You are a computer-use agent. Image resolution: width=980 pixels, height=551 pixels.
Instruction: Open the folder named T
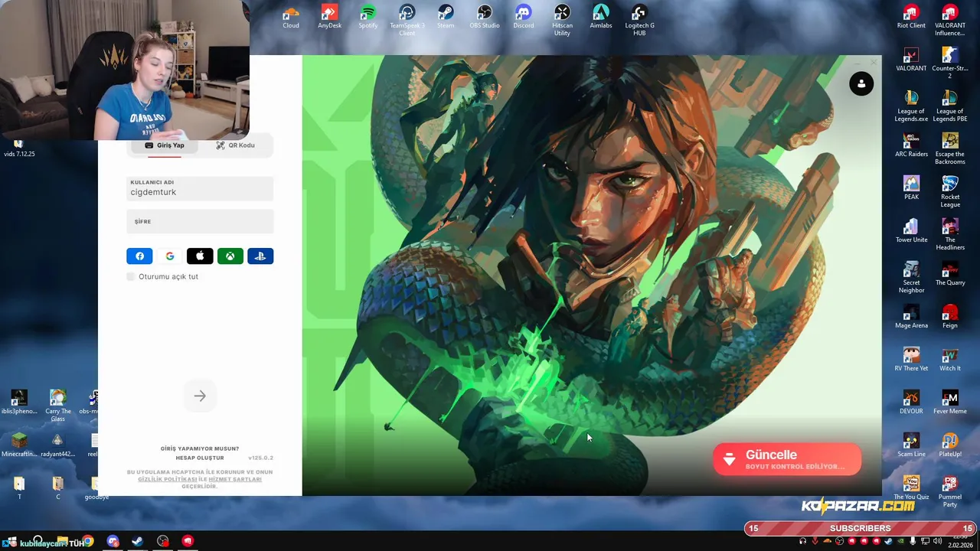pos(19,488)
